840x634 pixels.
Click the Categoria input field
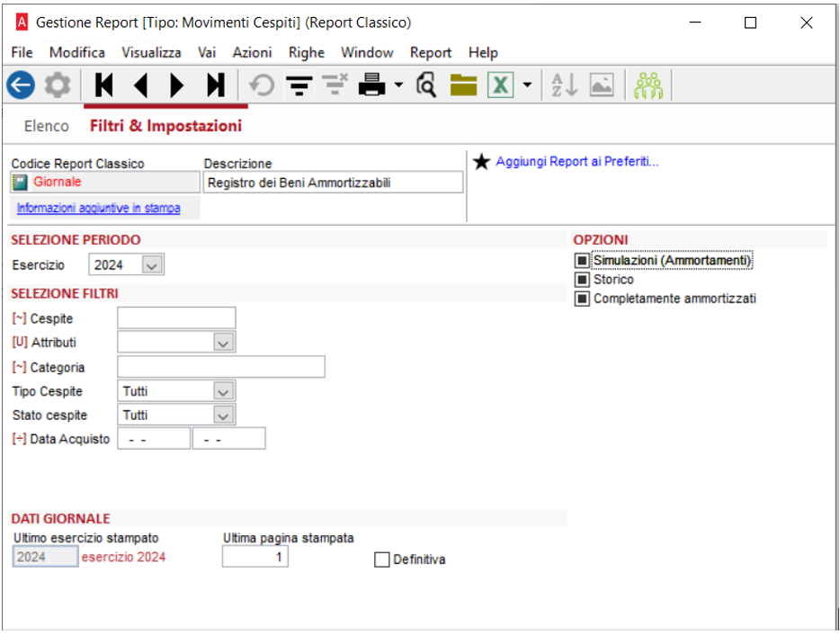point(221,367)
